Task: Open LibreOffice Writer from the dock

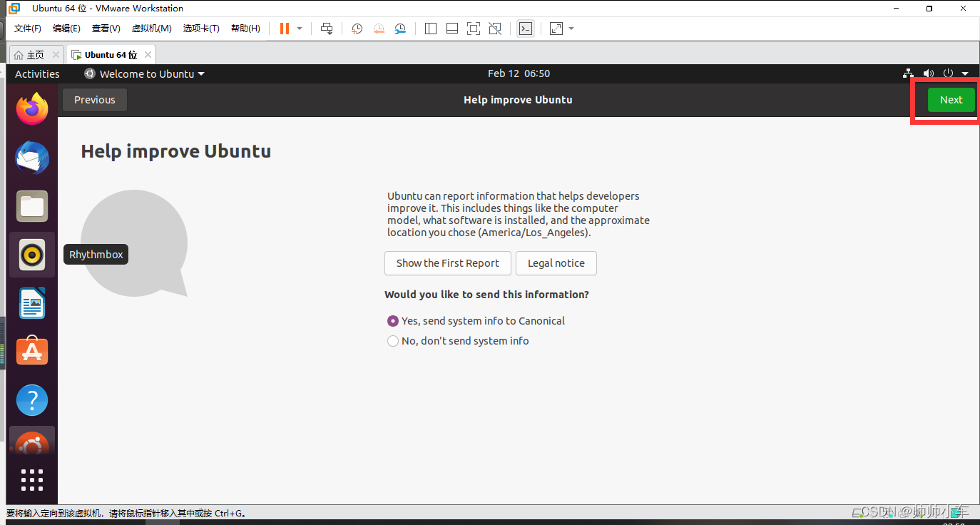Action: tap(32, 303)
